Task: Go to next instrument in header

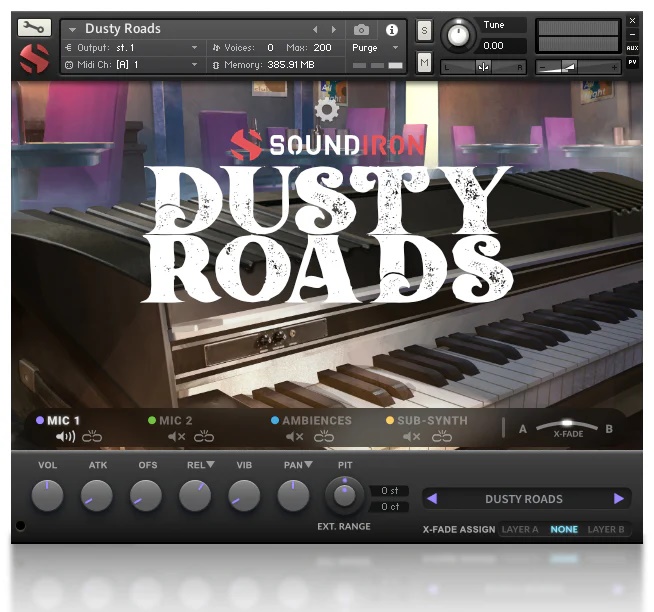Action: [x=334, y=30]
